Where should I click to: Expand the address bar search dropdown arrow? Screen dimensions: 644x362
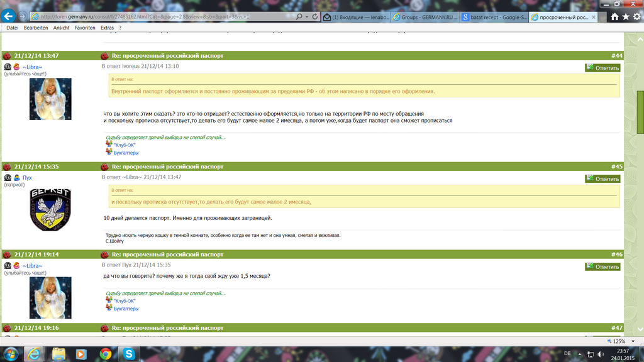point(306,17)
